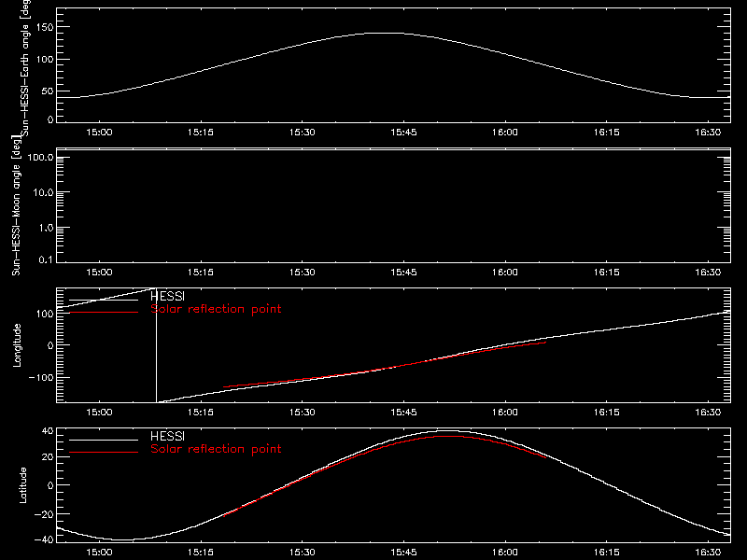Click the 16:00 time label under Latitude plot
This screenshot has height=560, width=747.
pyautogui.click(x=505, y=553)
